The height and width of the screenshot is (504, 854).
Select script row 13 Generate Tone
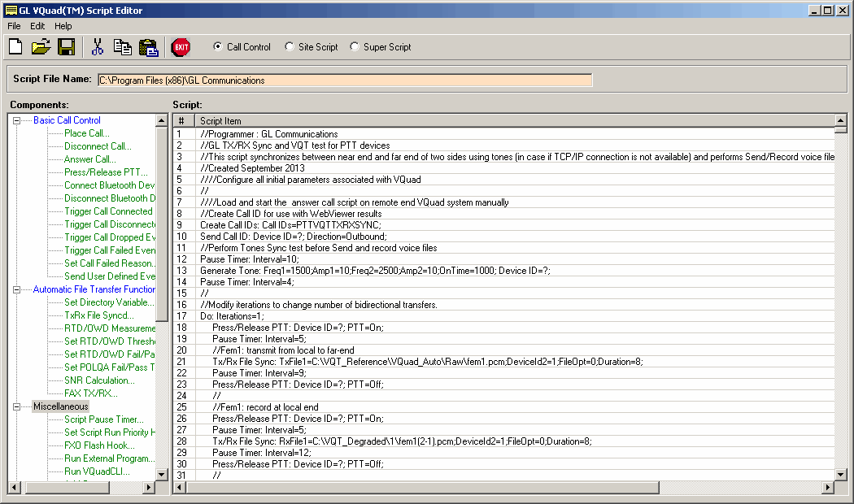click(503, 271)
